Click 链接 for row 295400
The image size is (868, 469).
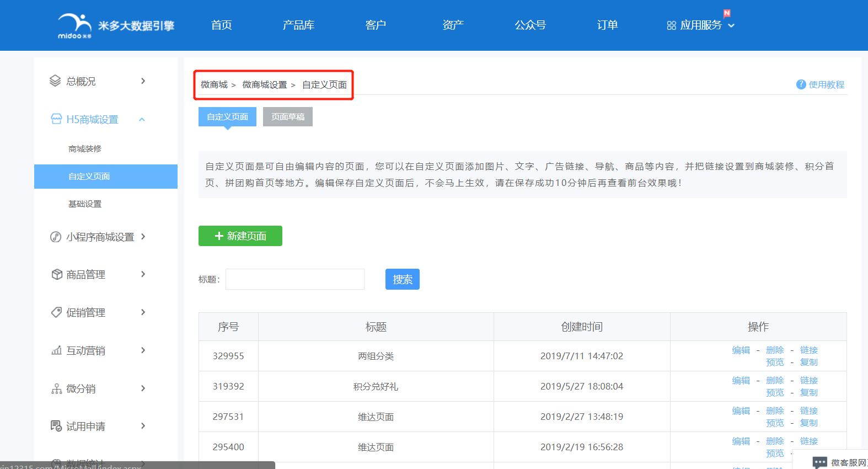pos(809,441)
